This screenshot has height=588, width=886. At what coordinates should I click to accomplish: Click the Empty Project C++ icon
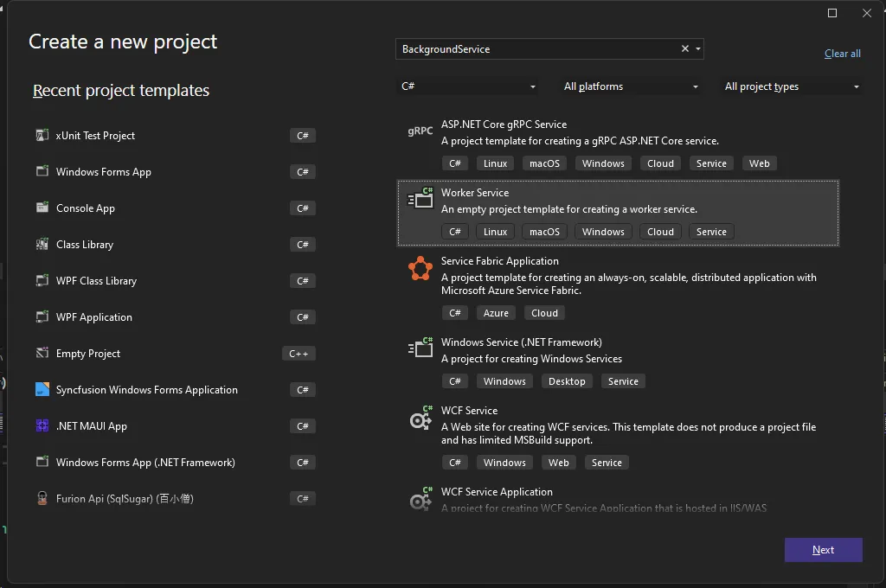point(42,353)
